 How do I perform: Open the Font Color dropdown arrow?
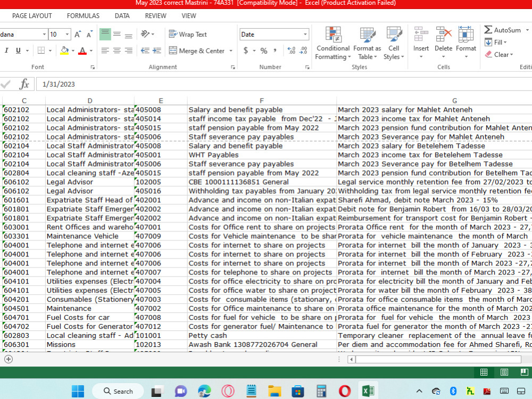tap(91, 51)
